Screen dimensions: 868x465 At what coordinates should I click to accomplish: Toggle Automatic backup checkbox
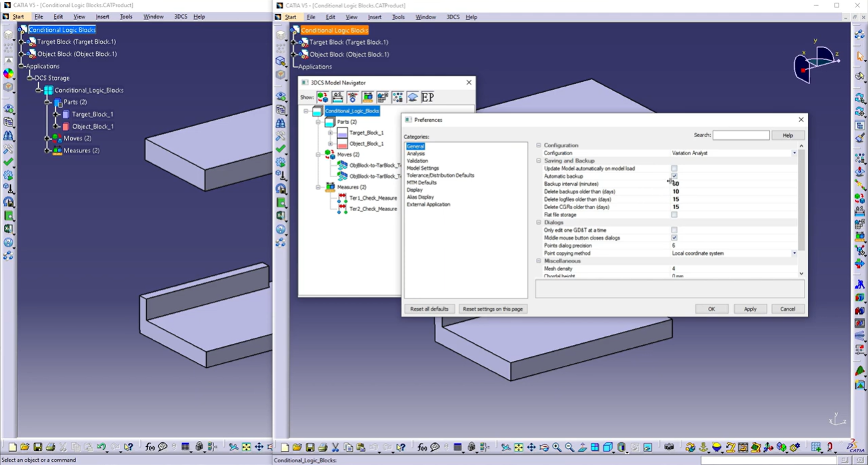[x=674, y=176]
